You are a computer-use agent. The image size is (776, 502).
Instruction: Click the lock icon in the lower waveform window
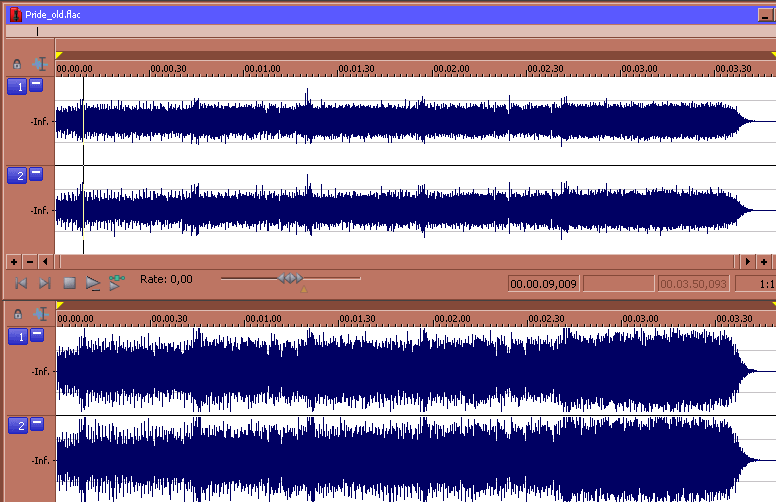point(18,314)
